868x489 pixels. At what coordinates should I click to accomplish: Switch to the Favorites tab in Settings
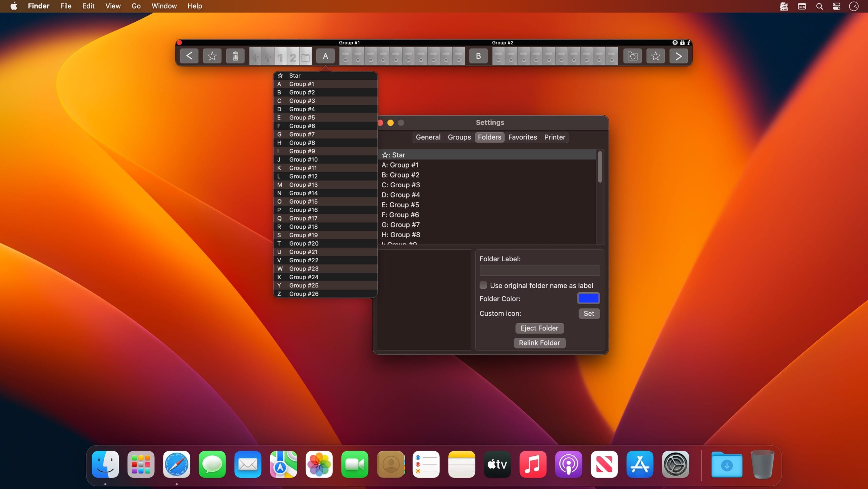(x=522, y=137)
